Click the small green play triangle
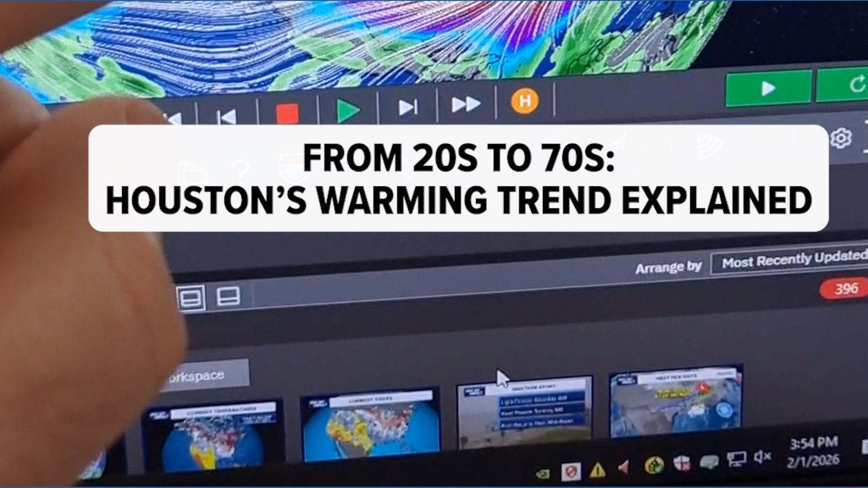This screenshot has width=868, height=488. coord(349,111)
